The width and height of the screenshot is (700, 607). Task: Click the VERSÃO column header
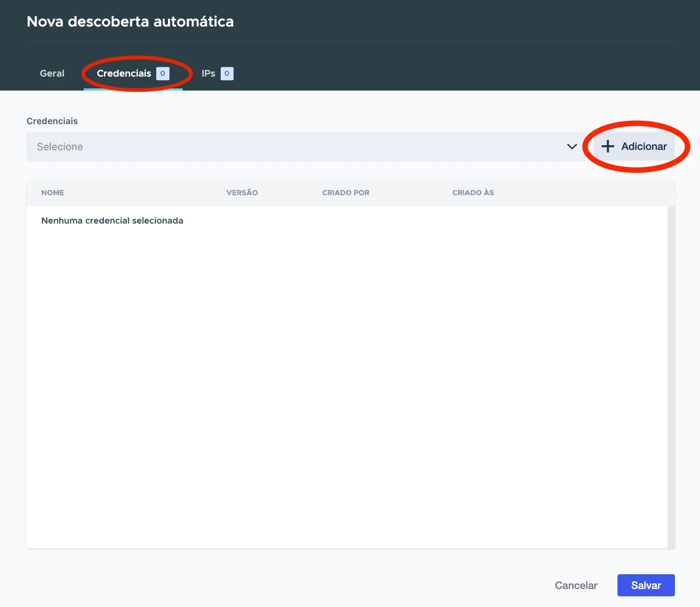242,193
